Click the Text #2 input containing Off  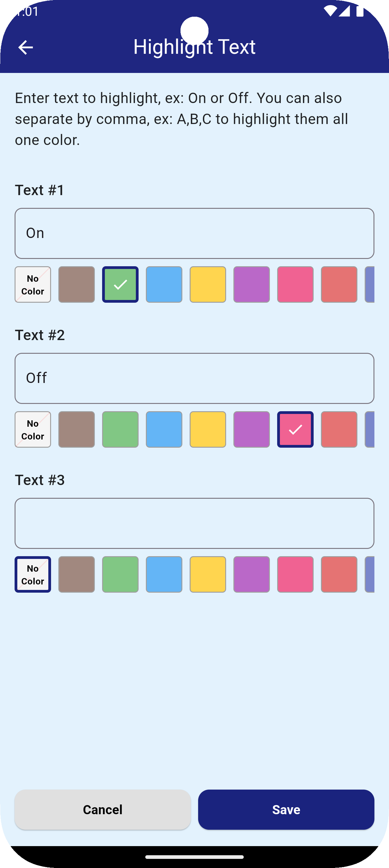click(194, 378)
